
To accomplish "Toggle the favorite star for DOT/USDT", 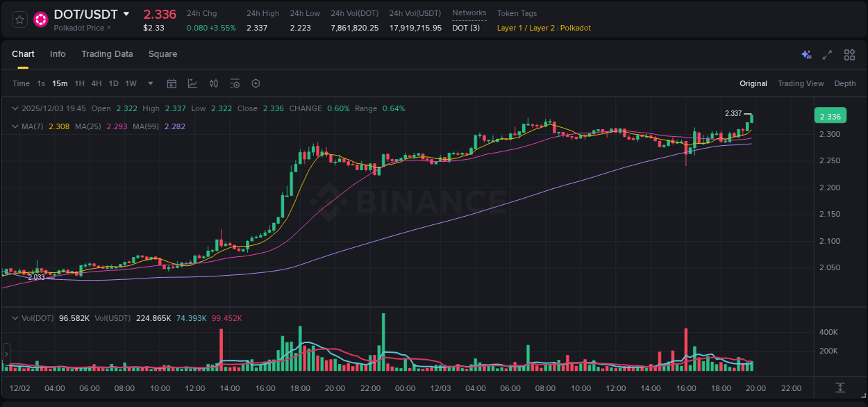I will tap(19, 19).
